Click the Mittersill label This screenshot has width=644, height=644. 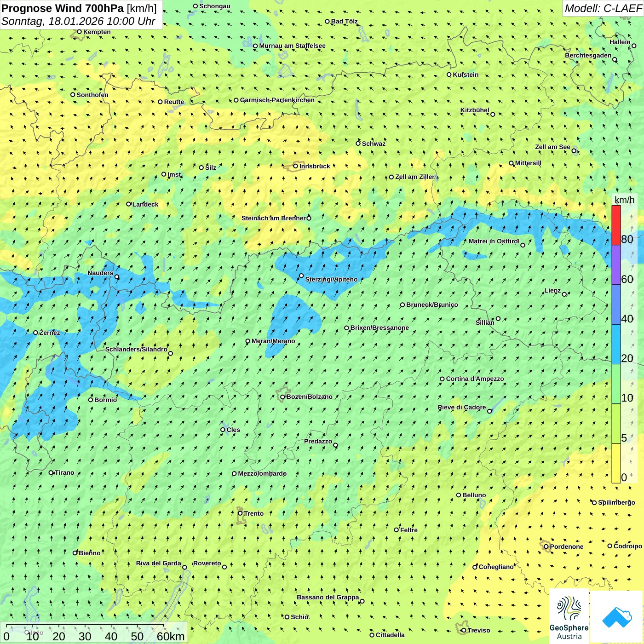tap(528, 163)
